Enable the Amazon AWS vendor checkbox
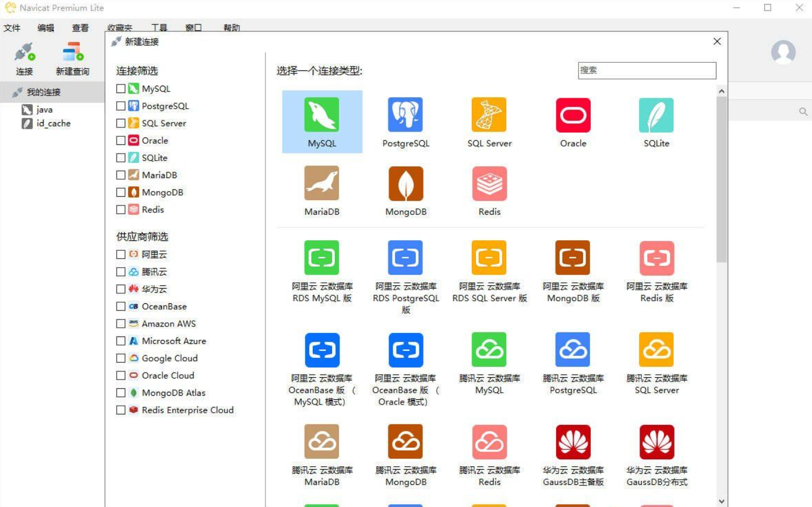The width and height of the screenshot is (812, 507). (x=121, y=324)
